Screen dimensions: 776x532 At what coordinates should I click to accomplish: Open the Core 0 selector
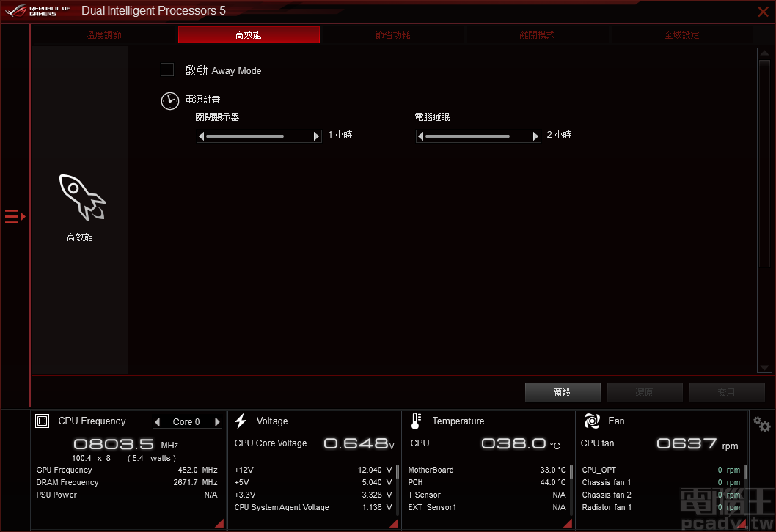(x=186, y=422)
